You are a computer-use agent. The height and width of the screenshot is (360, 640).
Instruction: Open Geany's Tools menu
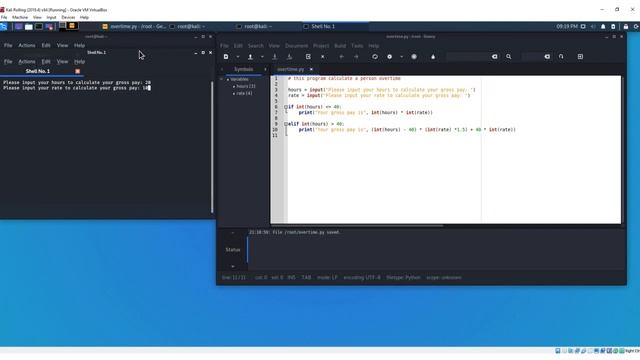tap(357, 46)
